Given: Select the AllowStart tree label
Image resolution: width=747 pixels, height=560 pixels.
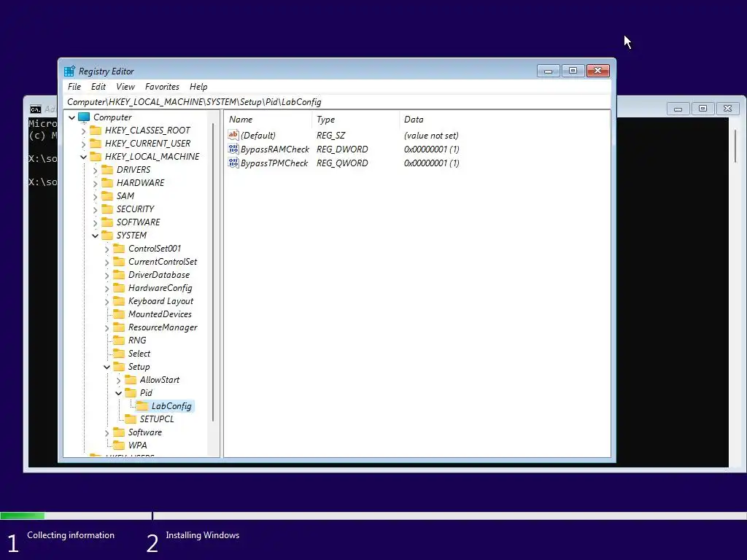Looking at the screenshot, I should (160, 380).
